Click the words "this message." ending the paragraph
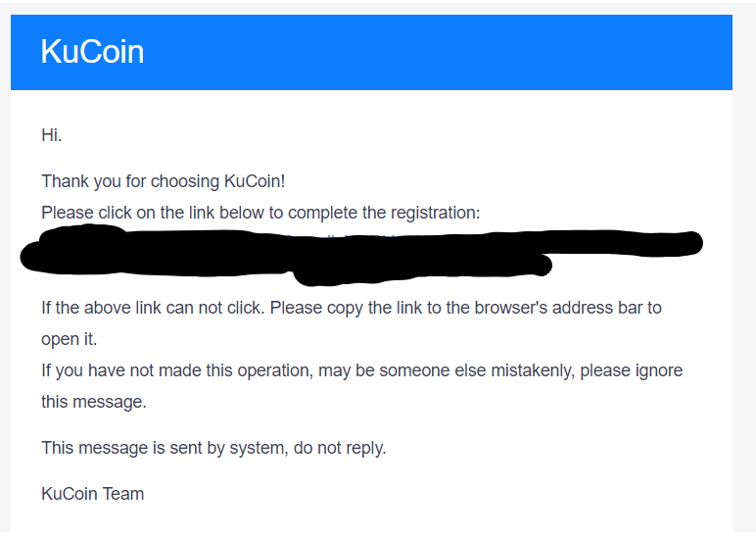This screenshot has width=756, height=538. (x=93, y=402)
